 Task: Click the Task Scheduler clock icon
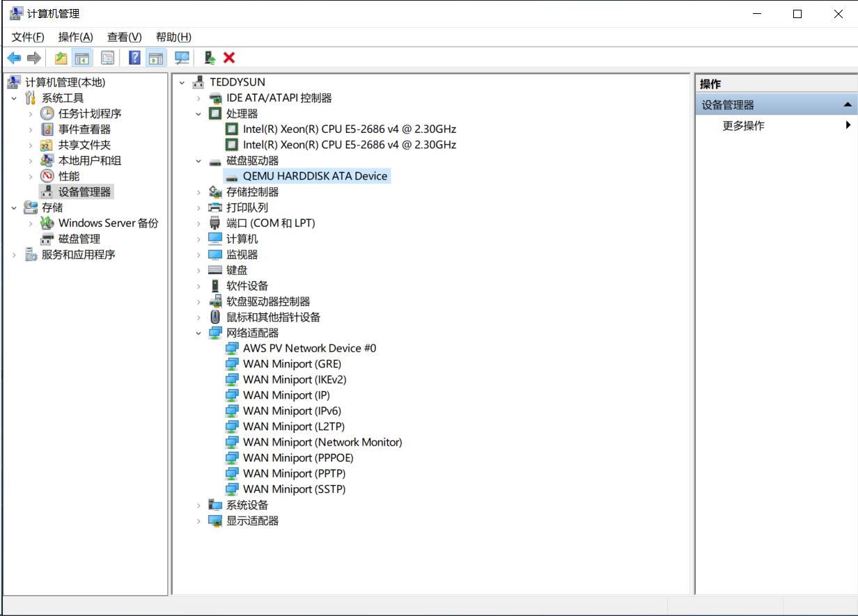point(47,113)
